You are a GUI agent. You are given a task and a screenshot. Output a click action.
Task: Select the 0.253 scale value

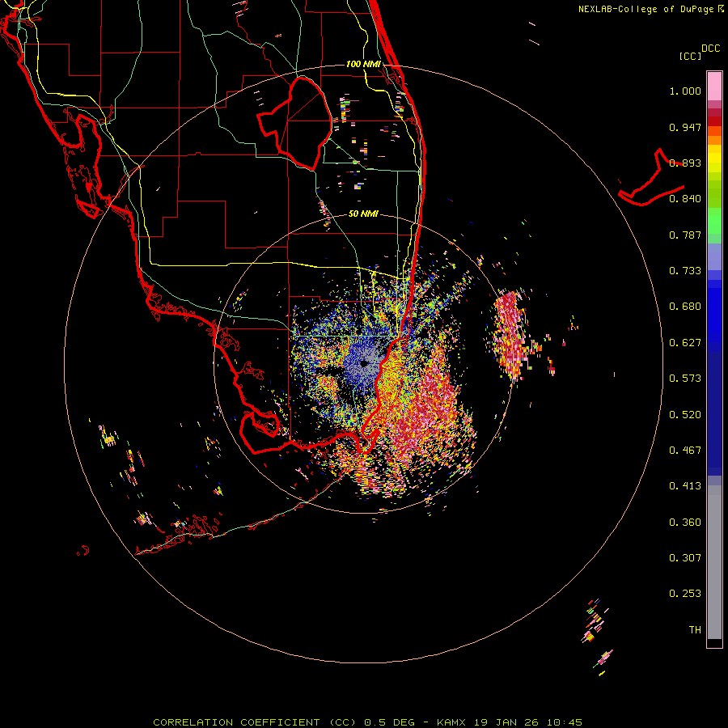point(685,594)
